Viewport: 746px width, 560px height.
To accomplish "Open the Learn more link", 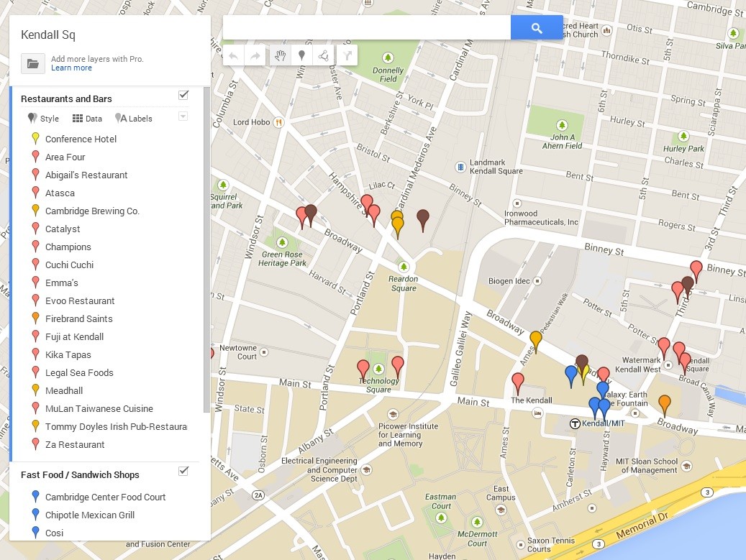I will pyautogui.click(x=71, y=68).
